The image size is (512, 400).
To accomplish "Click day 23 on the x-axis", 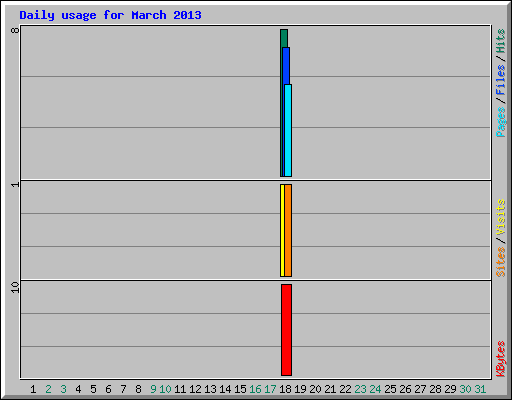I will click(360, 389).
